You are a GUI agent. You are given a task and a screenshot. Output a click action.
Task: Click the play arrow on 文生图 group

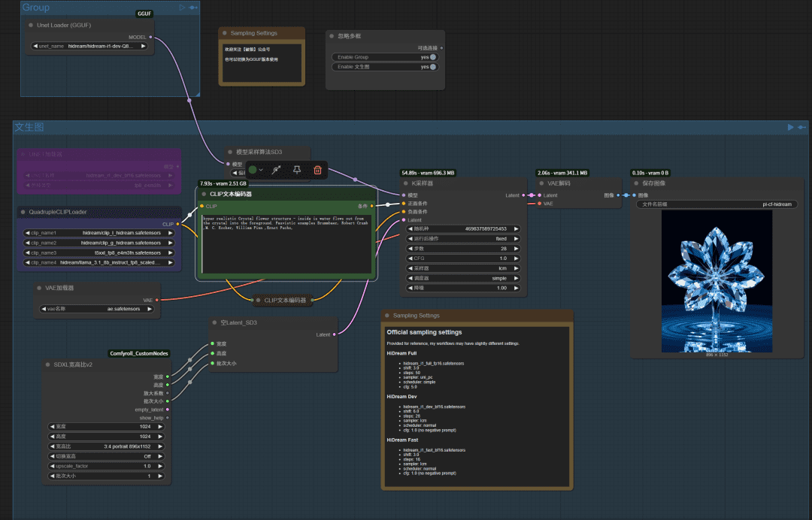[x=790, y=127]
